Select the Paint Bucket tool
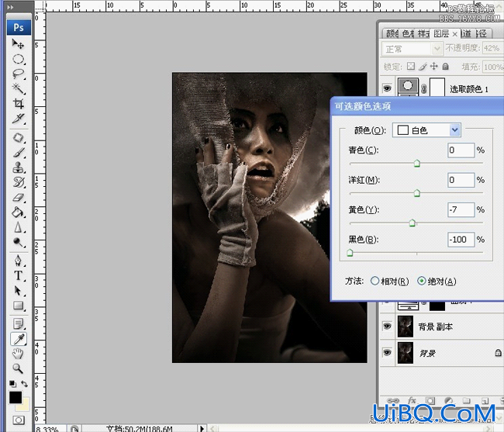Viewport: 504px width, 432px height. click(x=18, y=213)
